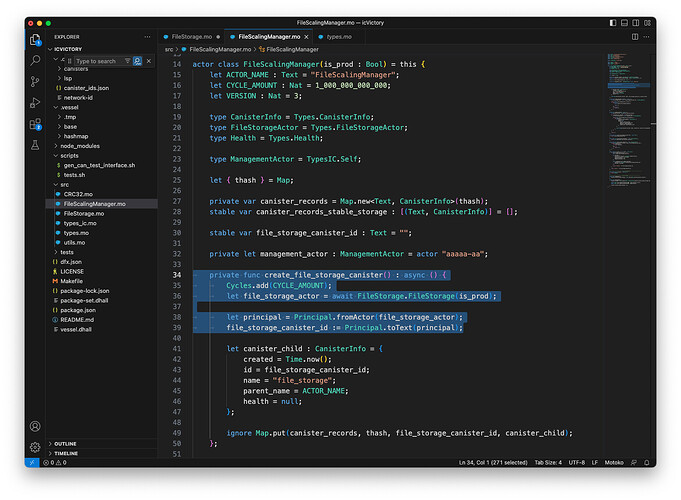This screenshot has width=681, height=500.
Task: Open FileStorage.mo in explorer
Action: 84,213
